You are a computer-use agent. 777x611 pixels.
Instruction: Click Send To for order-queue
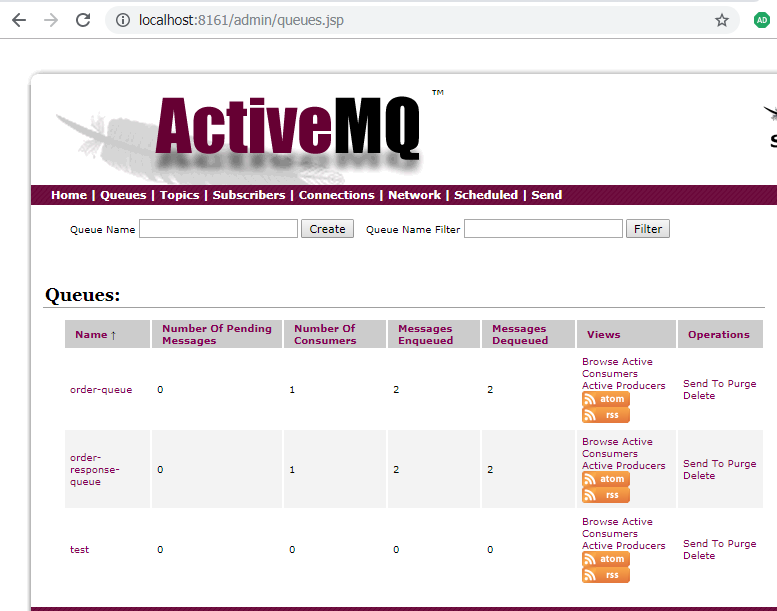click(704, 384)
